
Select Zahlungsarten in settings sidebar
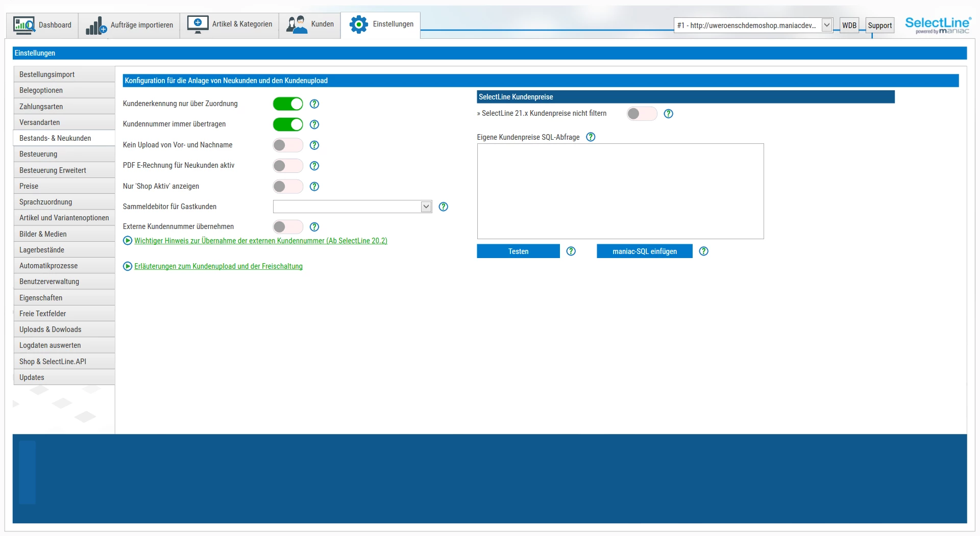pos(64,107)
